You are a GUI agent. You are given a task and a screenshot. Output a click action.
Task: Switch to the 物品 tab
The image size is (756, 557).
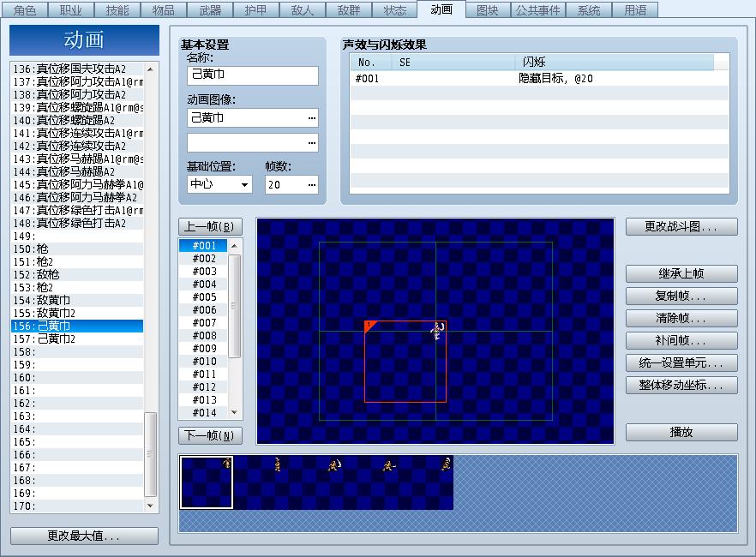pyautogui.click(x=164, y=10)
